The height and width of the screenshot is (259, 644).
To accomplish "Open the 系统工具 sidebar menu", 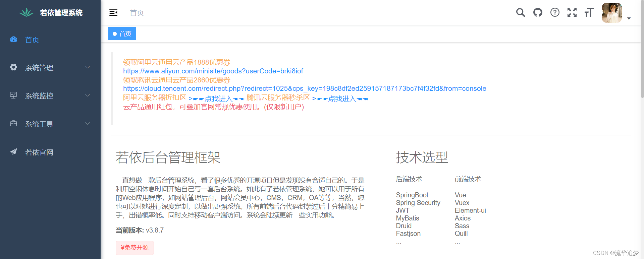I will tap(50, 124).
